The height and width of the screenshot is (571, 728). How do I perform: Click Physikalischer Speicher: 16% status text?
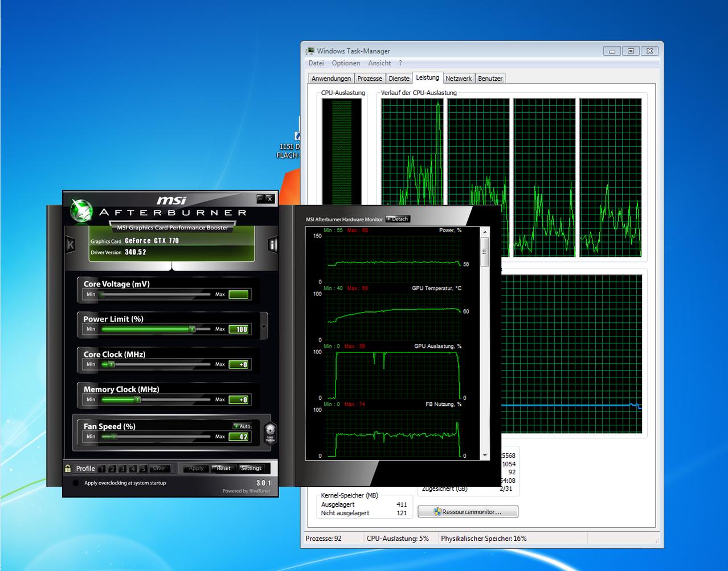(x=484, y=539)
